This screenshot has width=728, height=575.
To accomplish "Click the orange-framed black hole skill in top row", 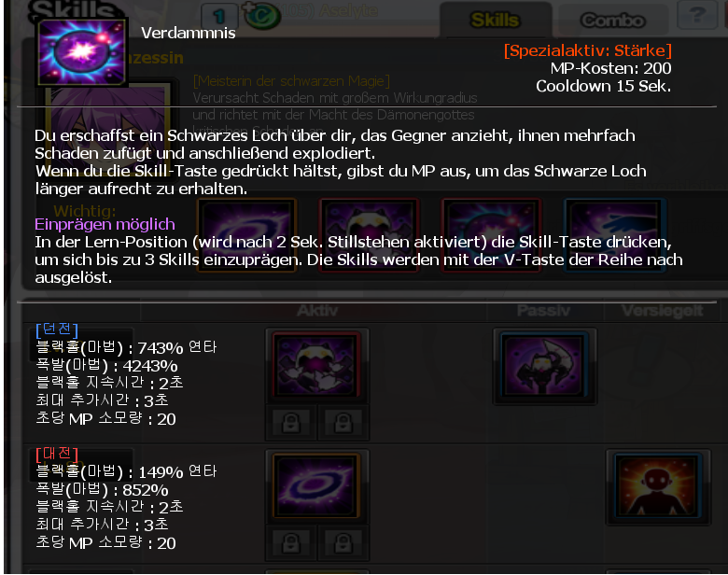I will (x=246, y=234).
